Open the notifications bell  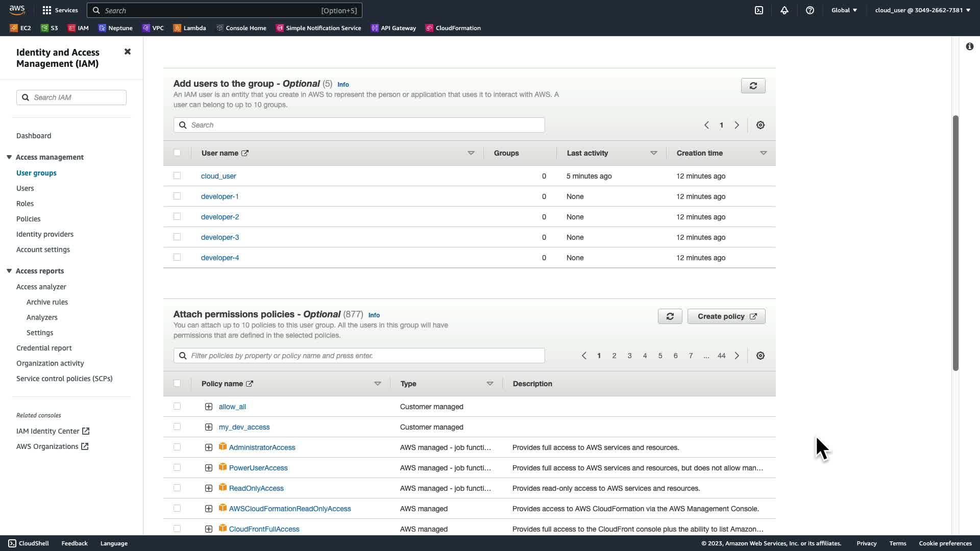click(x=785, y=10)
